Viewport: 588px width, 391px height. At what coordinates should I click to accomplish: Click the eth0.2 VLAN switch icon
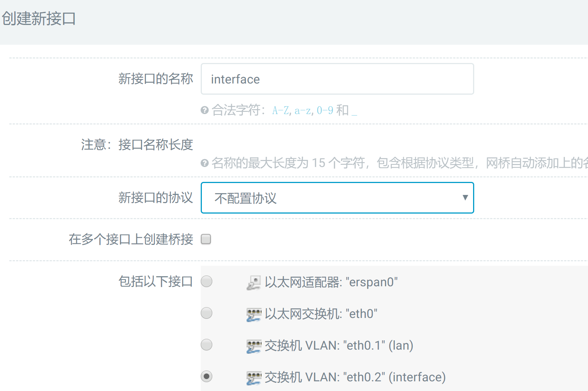[x=254, y=378]
